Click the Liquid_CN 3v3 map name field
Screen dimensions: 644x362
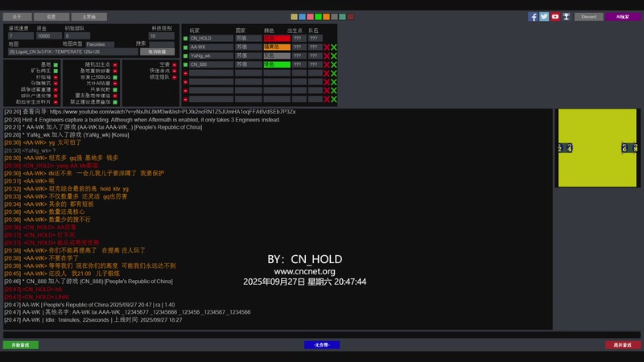click(72, 51)
